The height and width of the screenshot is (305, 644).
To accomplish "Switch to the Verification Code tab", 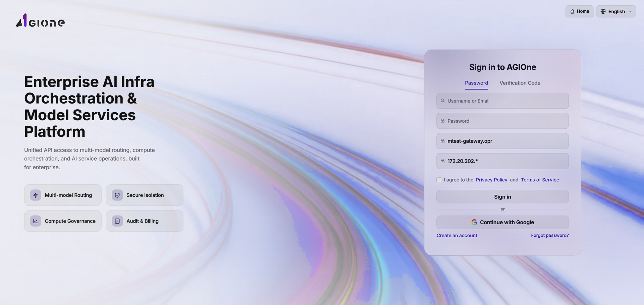I will [520, 83].
